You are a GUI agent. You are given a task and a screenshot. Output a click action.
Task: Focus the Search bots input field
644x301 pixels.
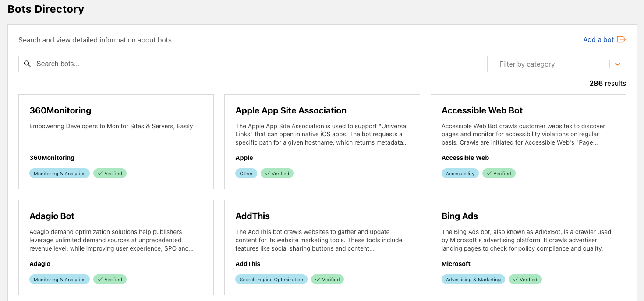tap(253, 64)
